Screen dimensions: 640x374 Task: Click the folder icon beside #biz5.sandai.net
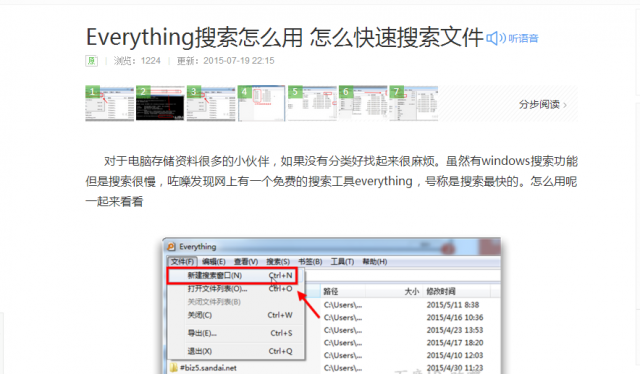(173, 368)
